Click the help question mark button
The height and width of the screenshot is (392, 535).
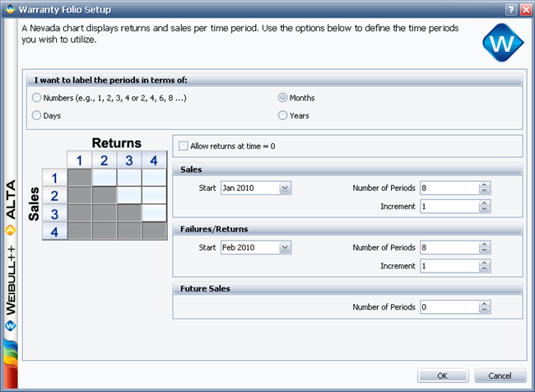pos(510,9)
